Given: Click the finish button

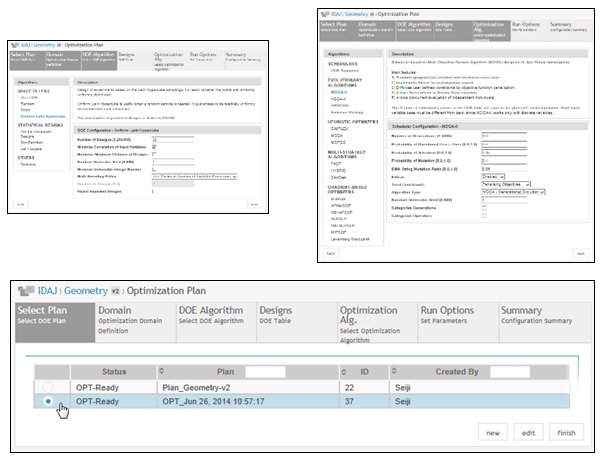Looking at the screenshot, I should (566, 432).
